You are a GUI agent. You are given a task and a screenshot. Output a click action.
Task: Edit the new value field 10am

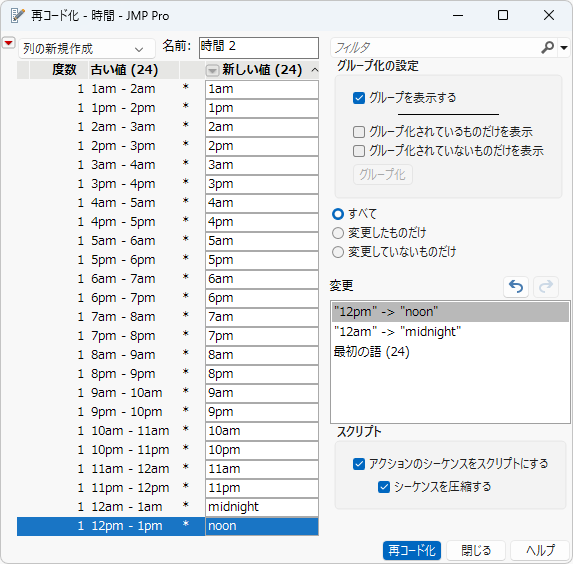(262, 431)
